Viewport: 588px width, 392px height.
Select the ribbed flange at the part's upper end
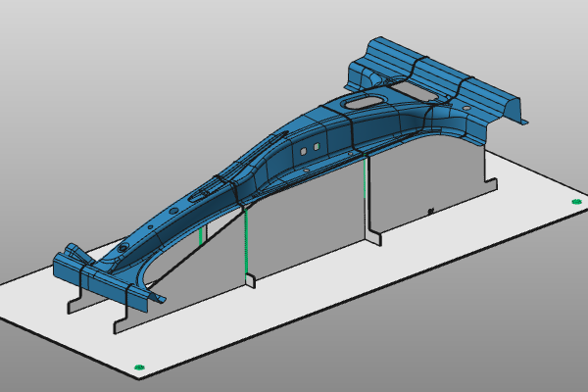[x=443, y=73]
